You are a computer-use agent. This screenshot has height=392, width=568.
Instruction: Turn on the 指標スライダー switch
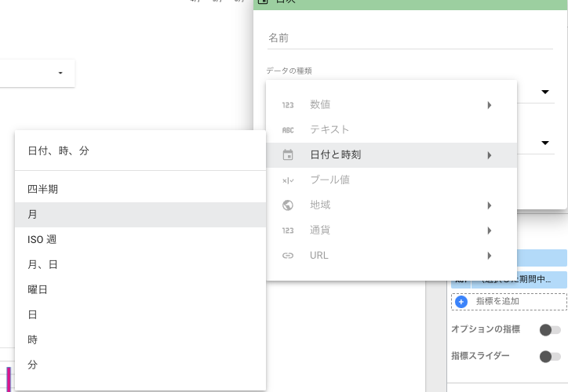click(x=550, y=357)
